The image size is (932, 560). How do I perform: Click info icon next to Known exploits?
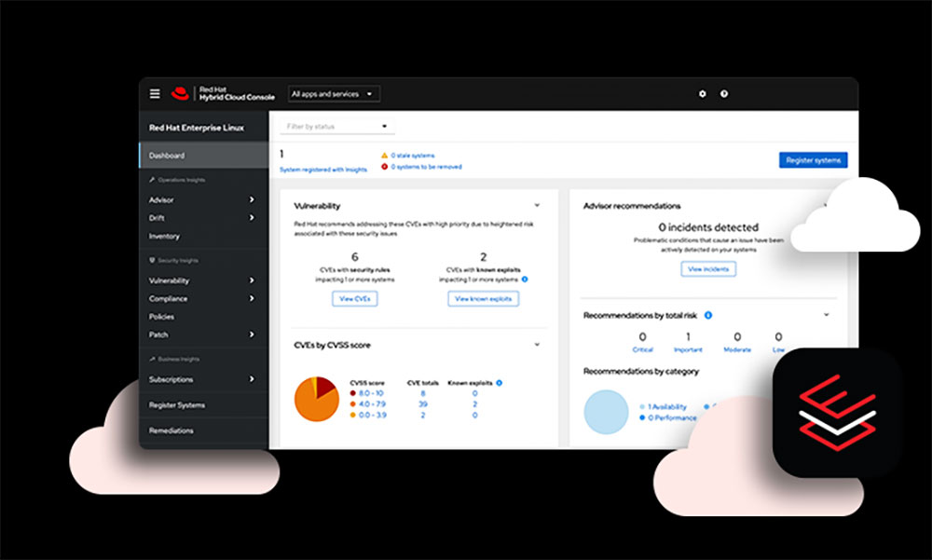[x=500, y=383]
